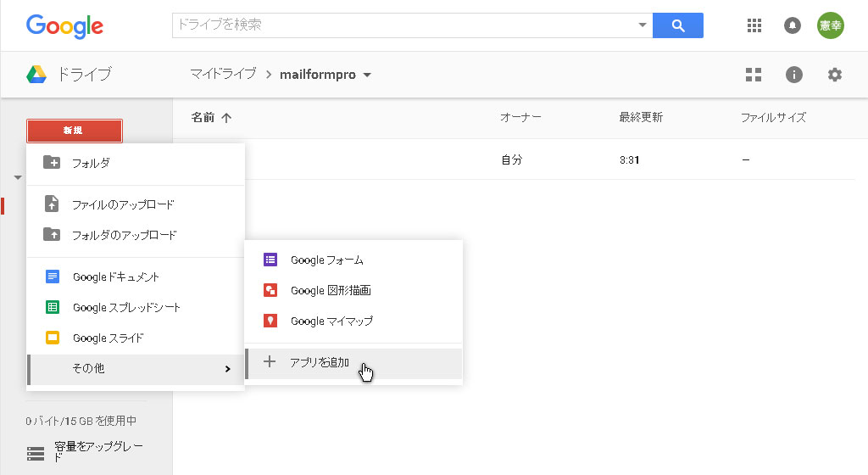The width and height of the screenshot is (868, 475).
Task: Click the notifications bell icon
Action: [x=793, y=25]
